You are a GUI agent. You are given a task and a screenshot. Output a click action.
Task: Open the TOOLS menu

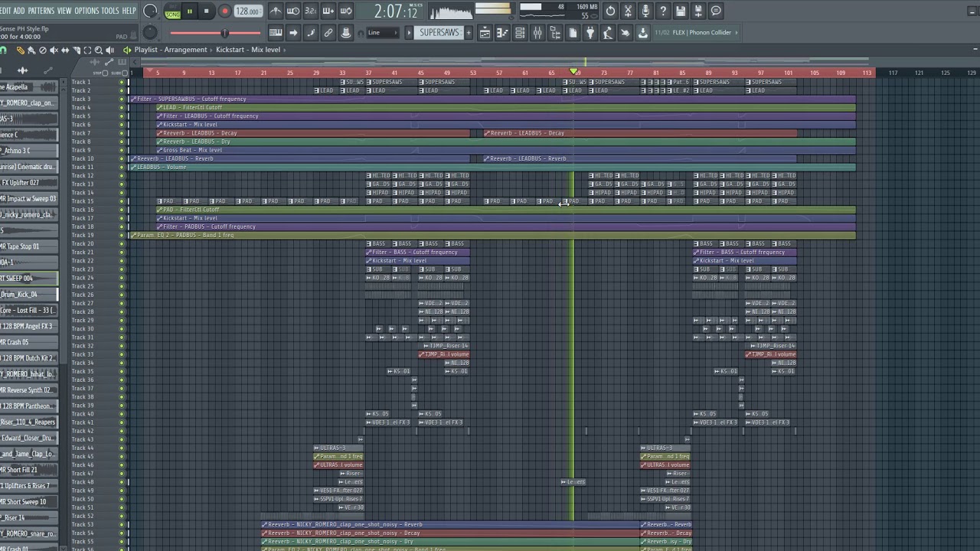click(110, 11)
